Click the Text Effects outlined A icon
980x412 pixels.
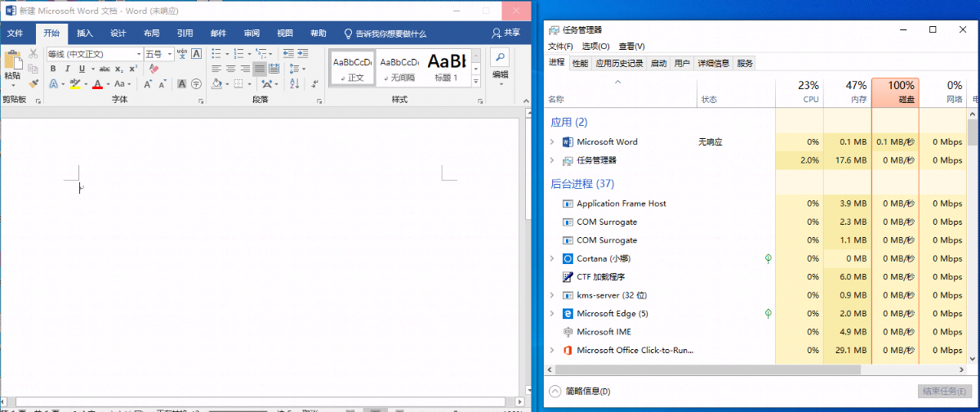pyautogui.click(x=54, y=83)
